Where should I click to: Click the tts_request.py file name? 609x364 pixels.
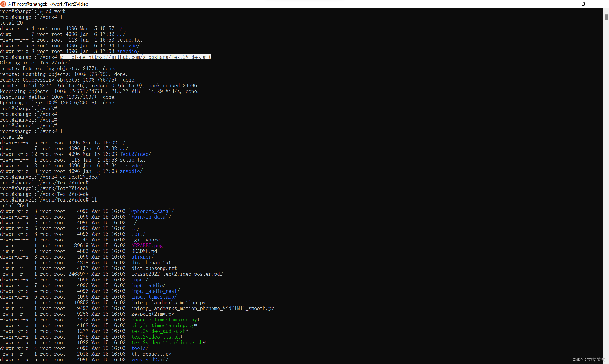151,354
